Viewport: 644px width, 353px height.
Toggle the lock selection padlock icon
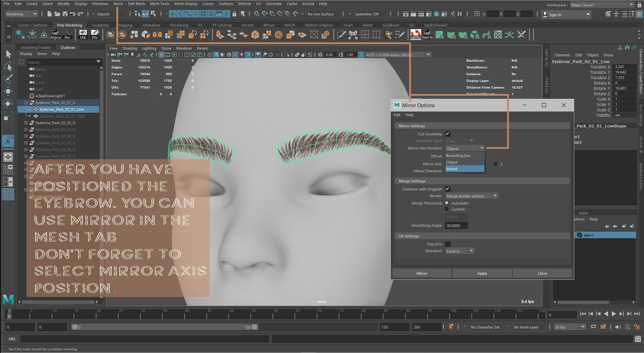(x=234, y=14)
